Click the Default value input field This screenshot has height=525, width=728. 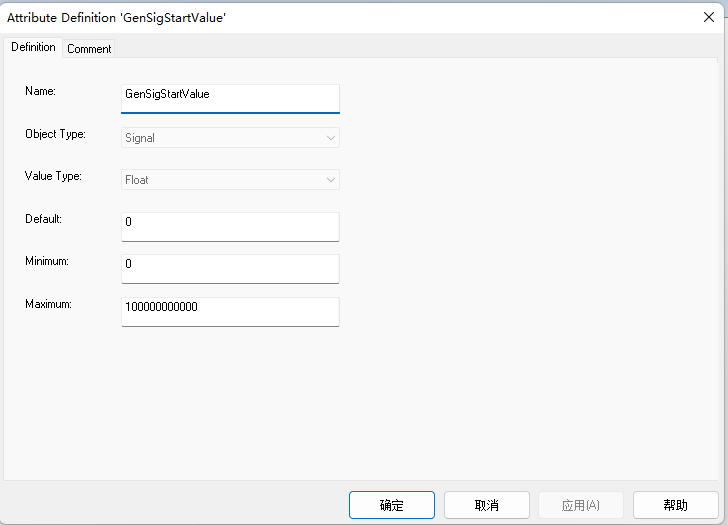coord(230,227)
